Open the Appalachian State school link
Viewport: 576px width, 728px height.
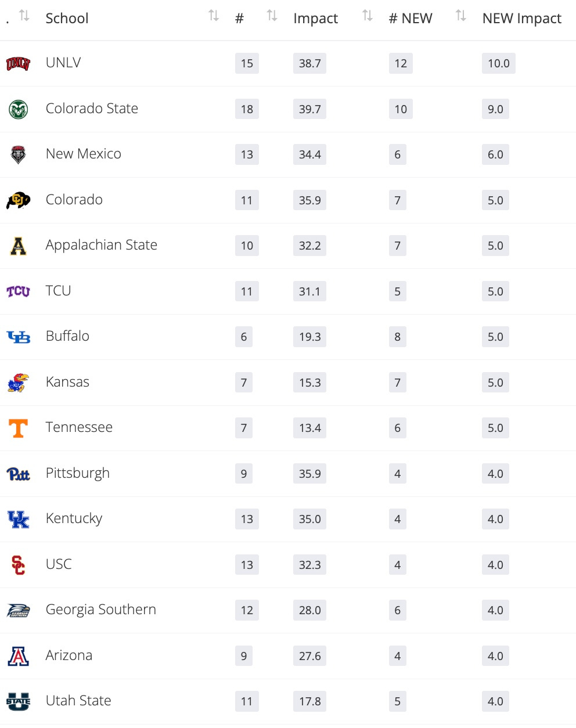[102, 245]
